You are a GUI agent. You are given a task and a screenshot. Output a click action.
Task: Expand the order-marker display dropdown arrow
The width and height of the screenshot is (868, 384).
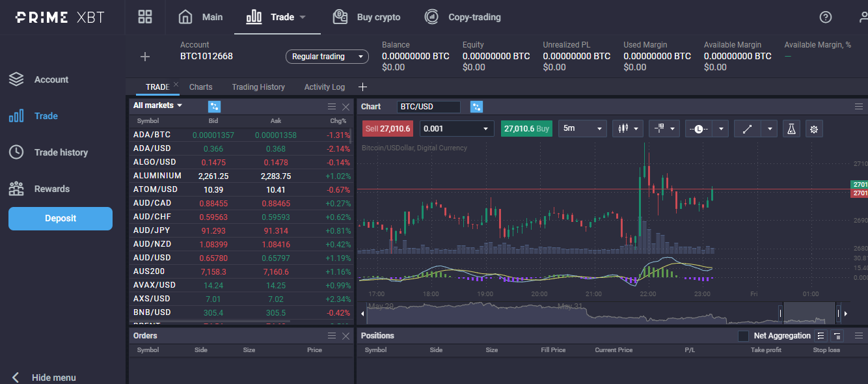(x=674, y=128)
